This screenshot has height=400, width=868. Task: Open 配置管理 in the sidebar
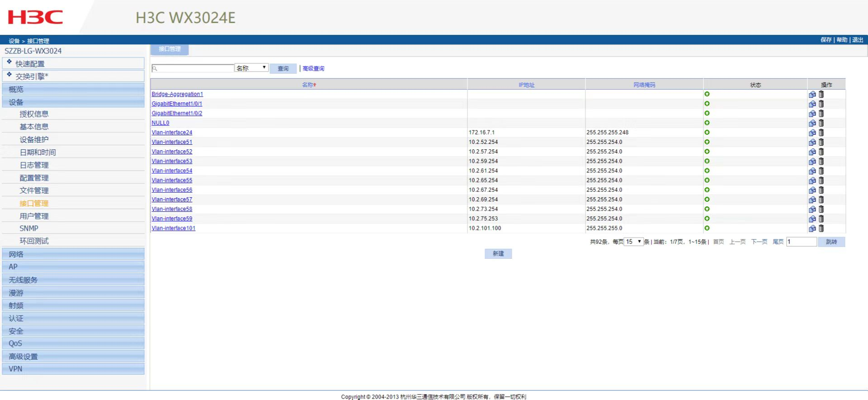pos(34,178)
